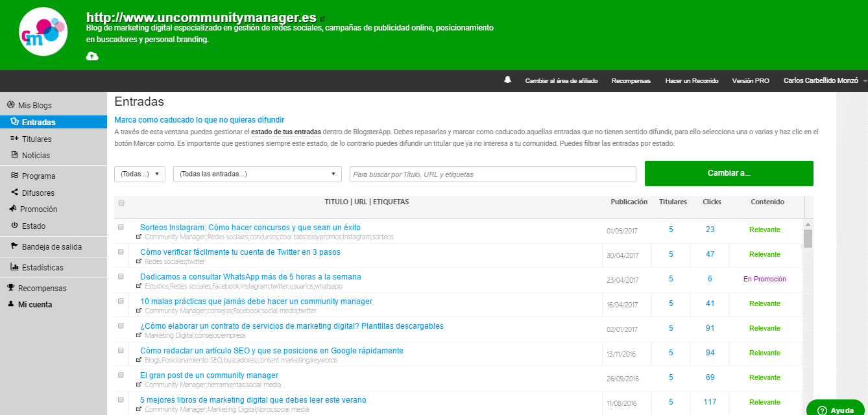
Task: Click the Ayuda question mark icon
Action: (x=822, y=410)
